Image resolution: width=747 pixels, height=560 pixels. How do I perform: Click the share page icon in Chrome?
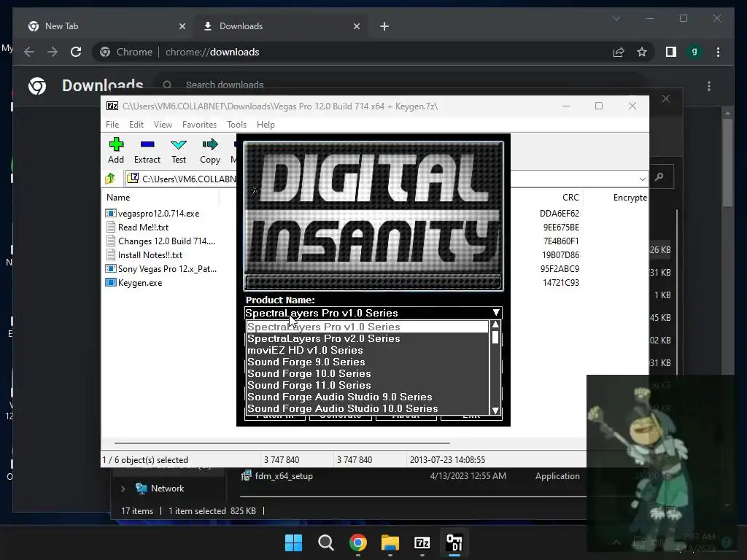pos(619,52)
